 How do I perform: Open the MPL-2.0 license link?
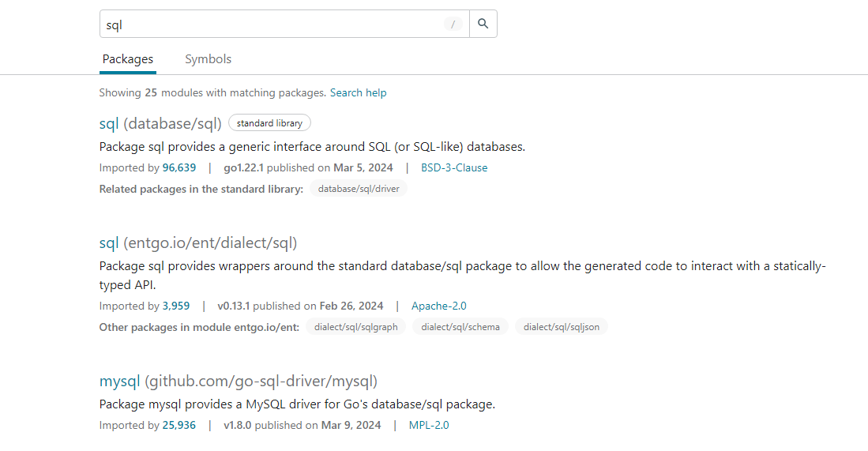click(429, 426)
